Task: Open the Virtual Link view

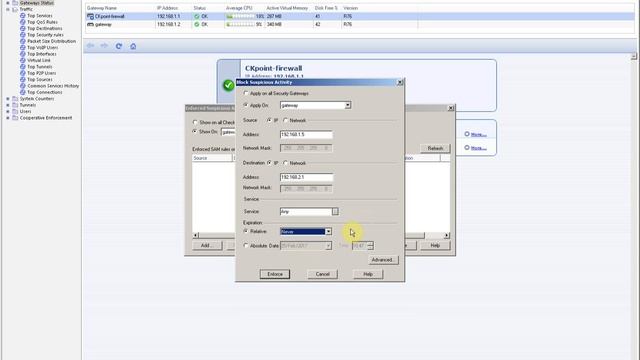Action: click(x=39, y=60)
